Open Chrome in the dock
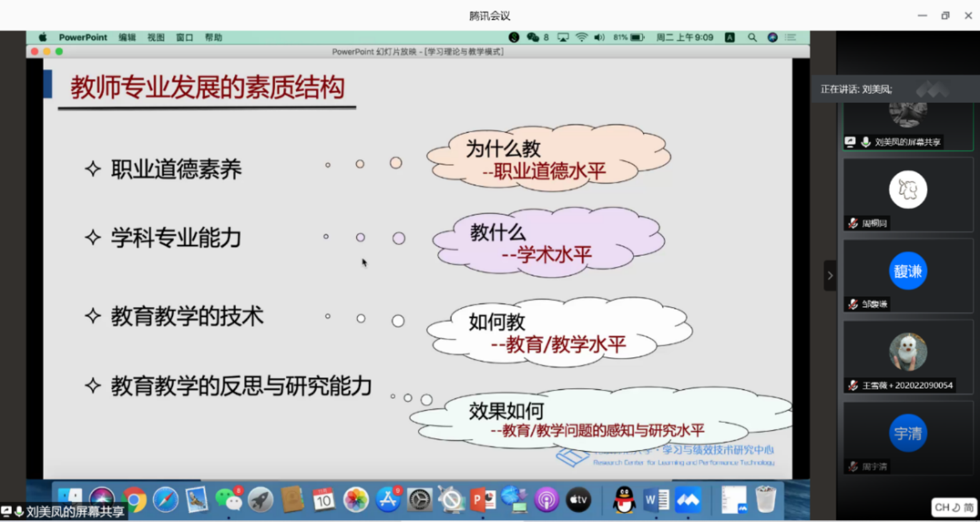This screenshot has height=522, width=980. coord(134,500)
